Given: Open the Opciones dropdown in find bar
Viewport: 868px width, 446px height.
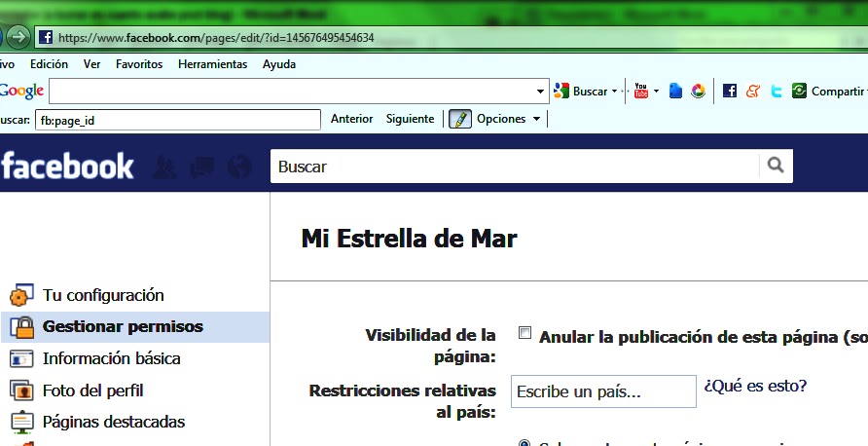Looking at the screenshot, I should (536, 119).
